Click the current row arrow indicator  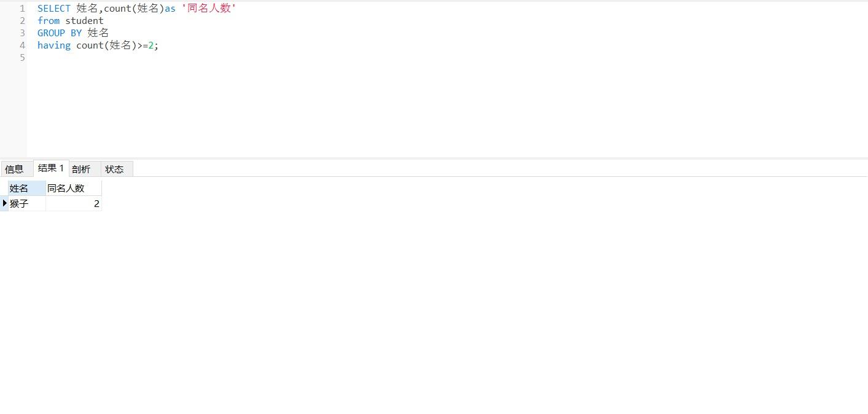(x=4, y=203)
